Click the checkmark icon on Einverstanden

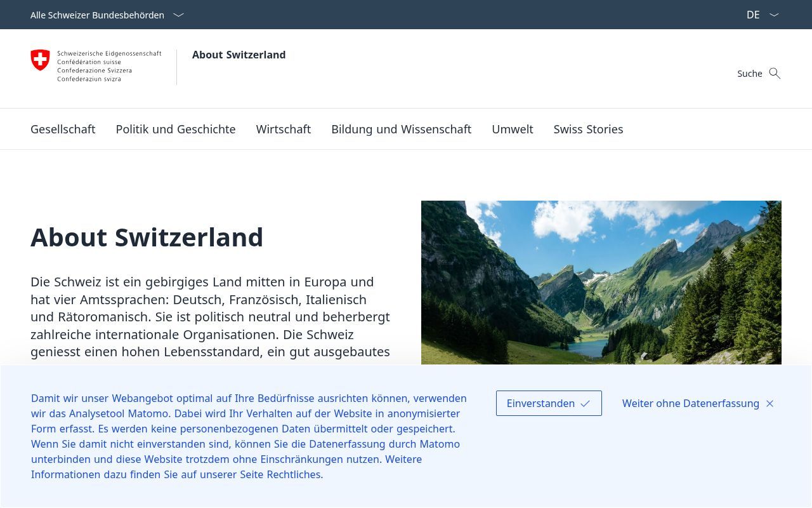pyautogui.click(x=585, y=403)
